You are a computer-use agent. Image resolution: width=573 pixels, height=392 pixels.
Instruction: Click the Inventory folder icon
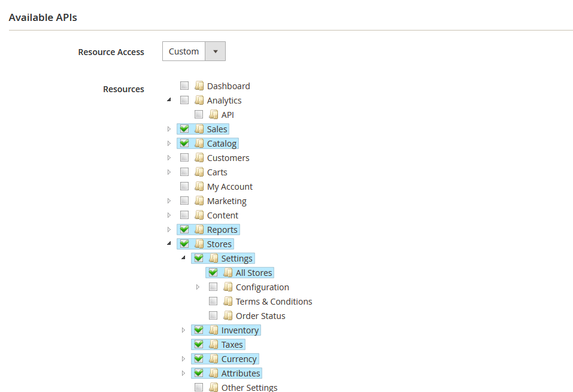[213, 330]
